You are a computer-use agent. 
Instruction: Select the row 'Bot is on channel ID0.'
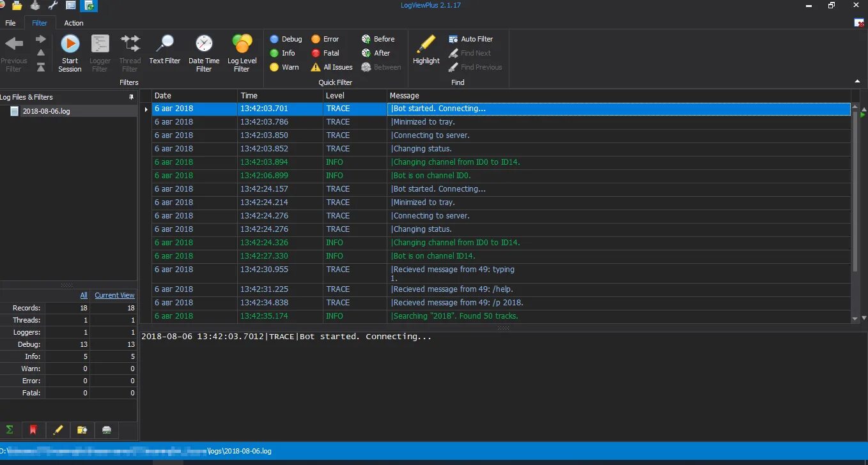[x=501, y=176]
